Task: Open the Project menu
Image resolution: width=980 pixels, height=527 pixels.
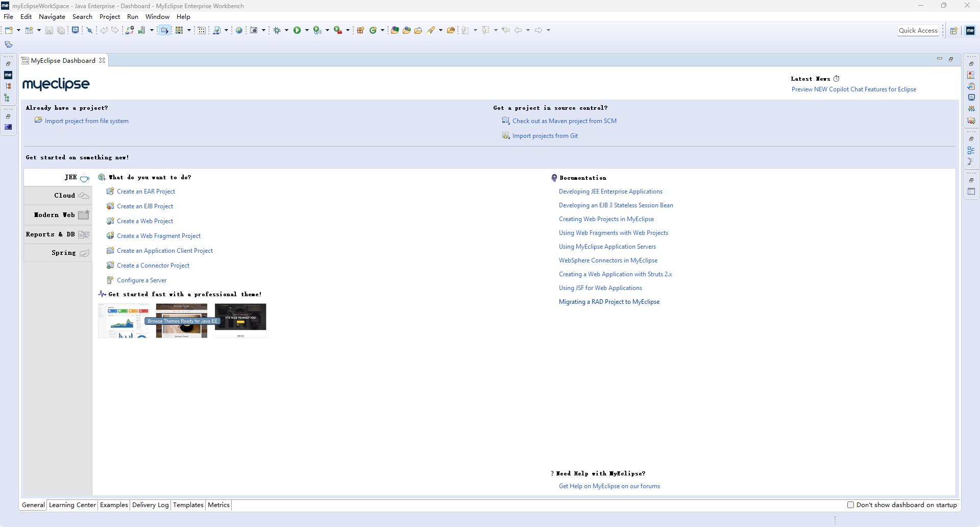Action: click(x=110, y=17)
